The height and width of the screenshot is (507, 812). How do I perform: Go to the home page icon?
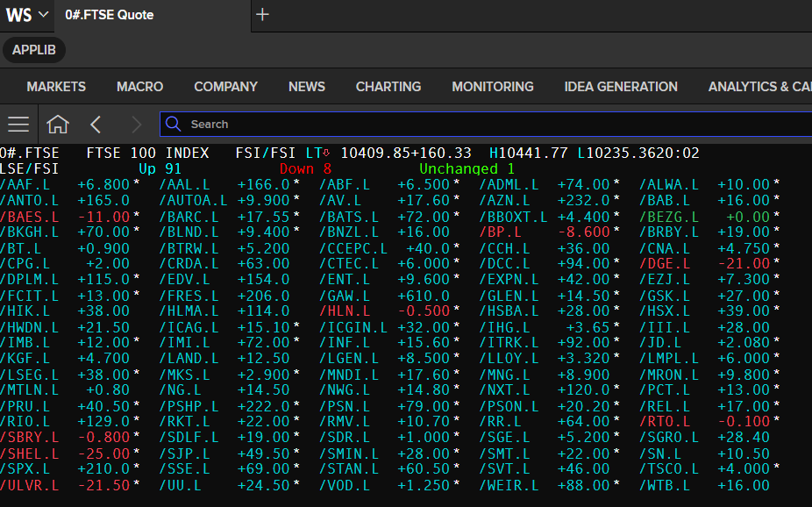pyautogui.click(x=58, y=125)
